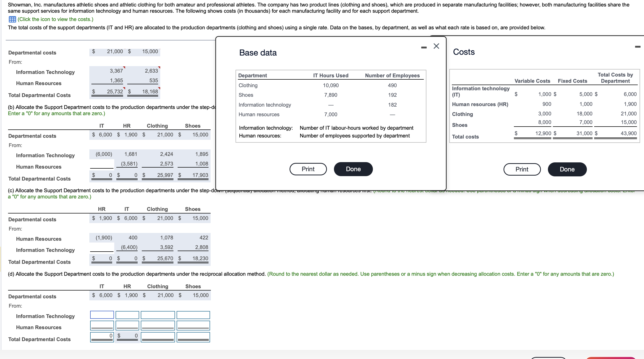Select reciprocal Clothing column Information Technology field
This screenshot has height=359, width=644.
click(158, 315)
